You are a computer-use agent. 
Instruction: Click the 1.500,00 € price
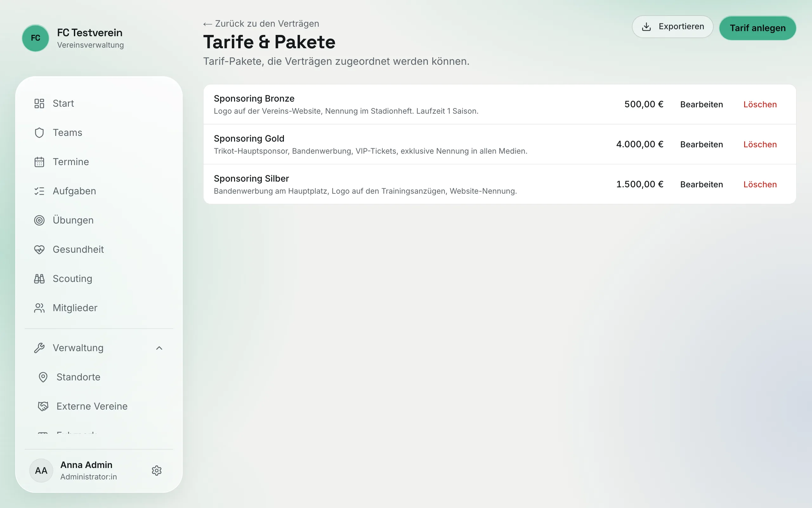639,184
